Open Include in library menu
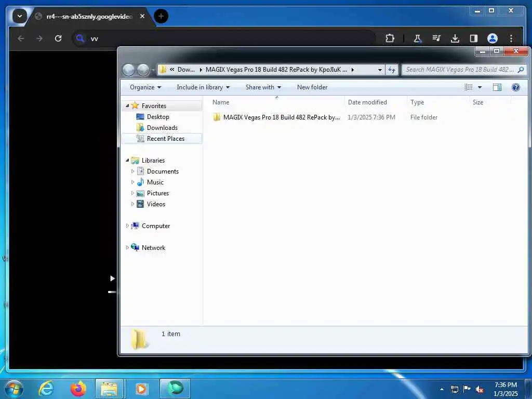 coord(203,87)
